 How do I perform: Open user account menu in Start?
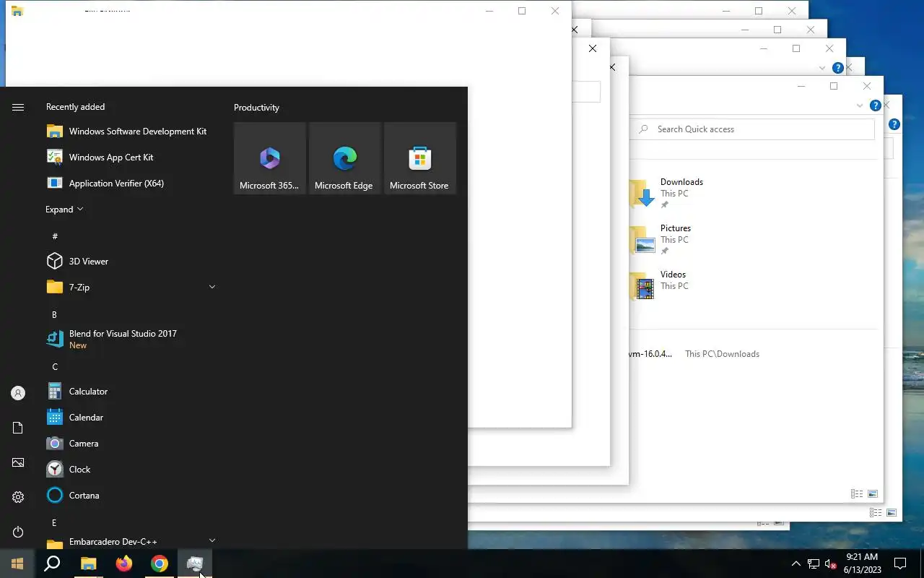[18, 393]
